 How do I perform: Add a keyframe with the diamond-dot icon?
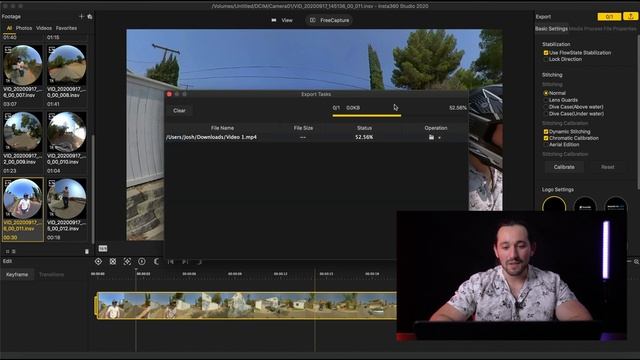(98, 261)
